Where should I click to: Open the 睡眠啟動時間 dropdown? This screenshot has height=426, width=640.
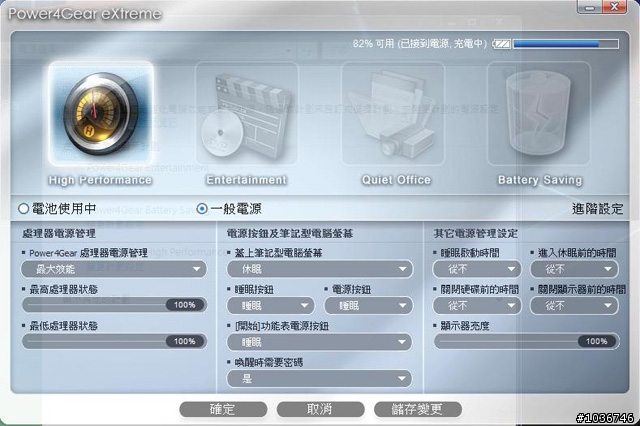pyautogui.click(x=477, y=269)
